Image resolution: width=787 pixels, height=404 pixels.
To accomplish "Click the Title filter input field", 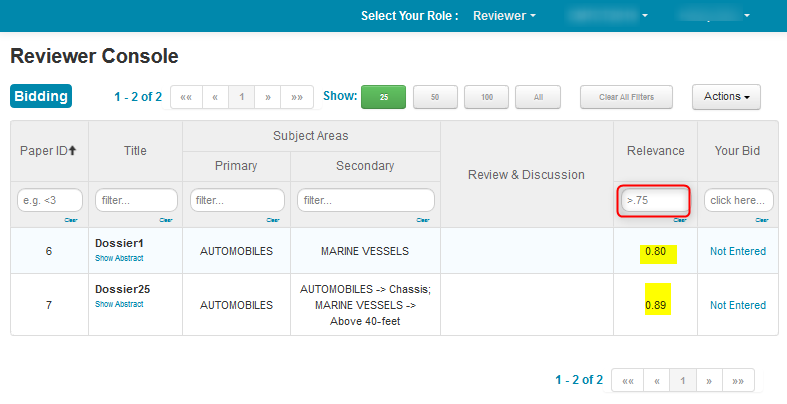I will click(x=136, y=200).
